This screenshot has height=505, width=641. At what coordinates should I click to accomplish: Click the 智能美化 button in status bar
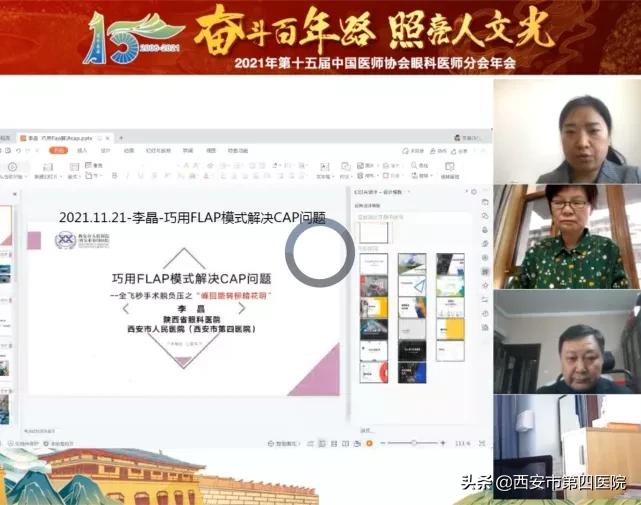284,443
